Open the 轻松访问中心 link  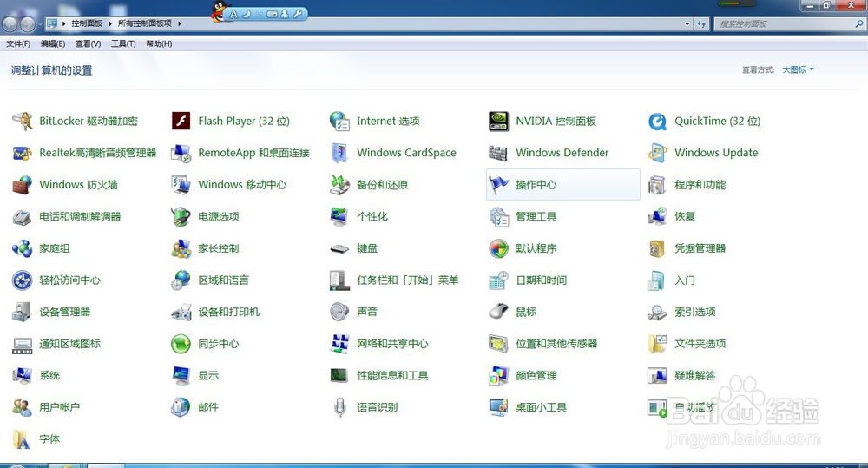point(69,280)
